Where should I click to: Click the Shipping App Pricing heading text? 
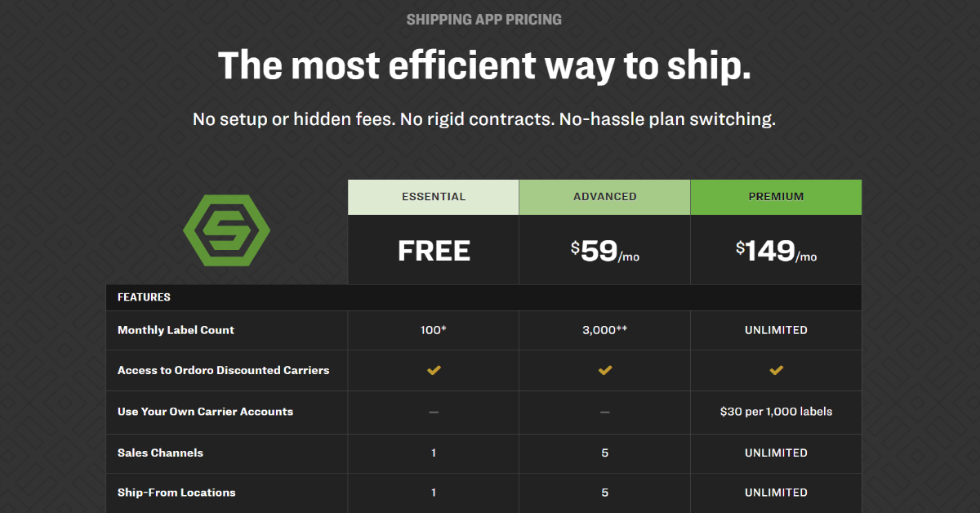click(x=484, y=19)
